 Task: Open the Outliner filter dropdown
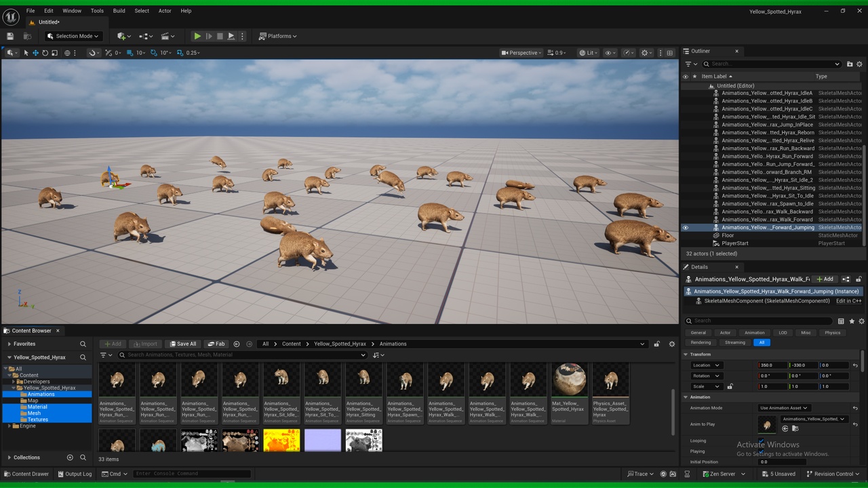point(690,64)
